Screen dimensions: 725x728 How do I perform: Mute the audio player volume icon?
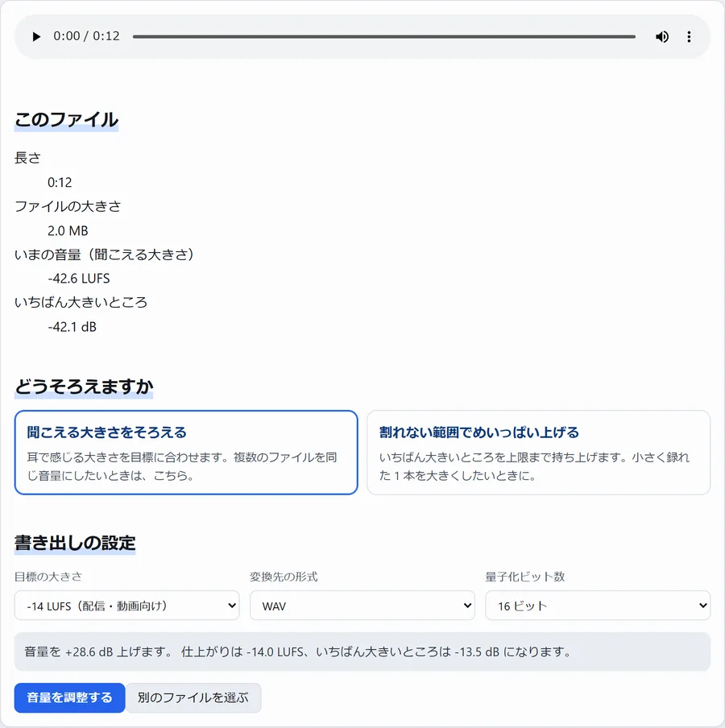coord(662,37)
